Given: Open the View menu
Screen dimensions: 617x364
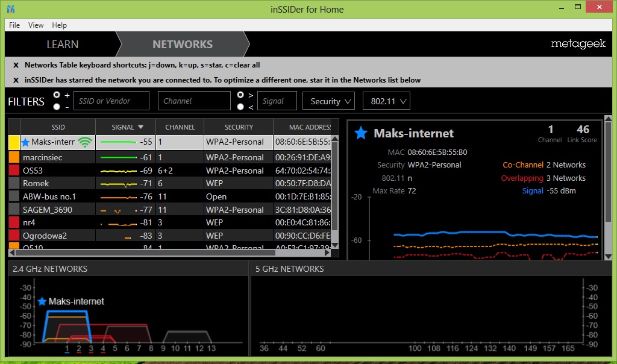Looking at the screenshot, I should point(36,25).
